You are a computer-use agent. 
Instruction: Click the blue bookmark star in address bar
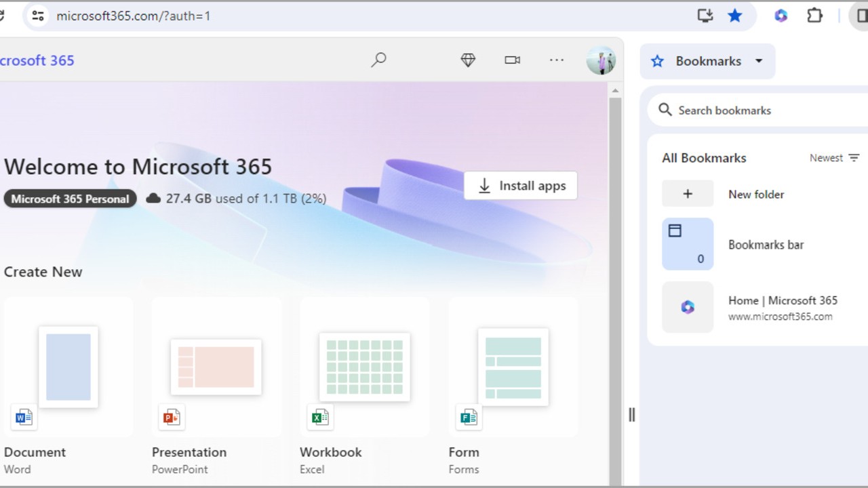coord(735,16)
